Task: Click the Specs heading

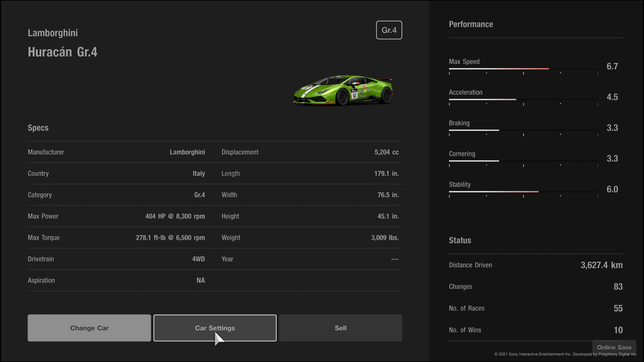Action: point(38,128)
